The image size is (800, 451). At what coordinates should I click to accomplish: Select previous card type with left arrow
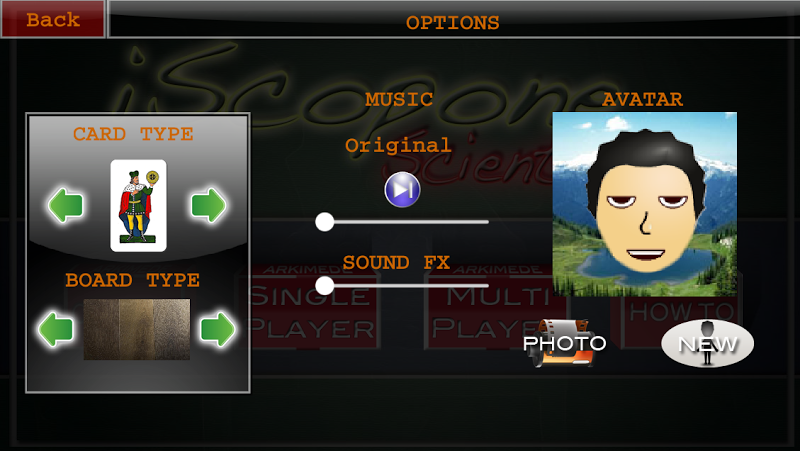tap(66, 205)
